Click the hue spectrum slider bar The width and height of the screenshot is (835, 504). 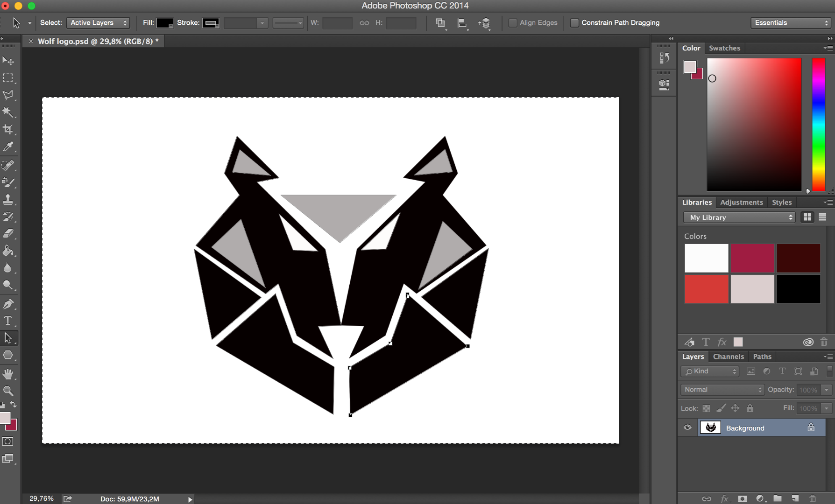click(x=818, y=125)
